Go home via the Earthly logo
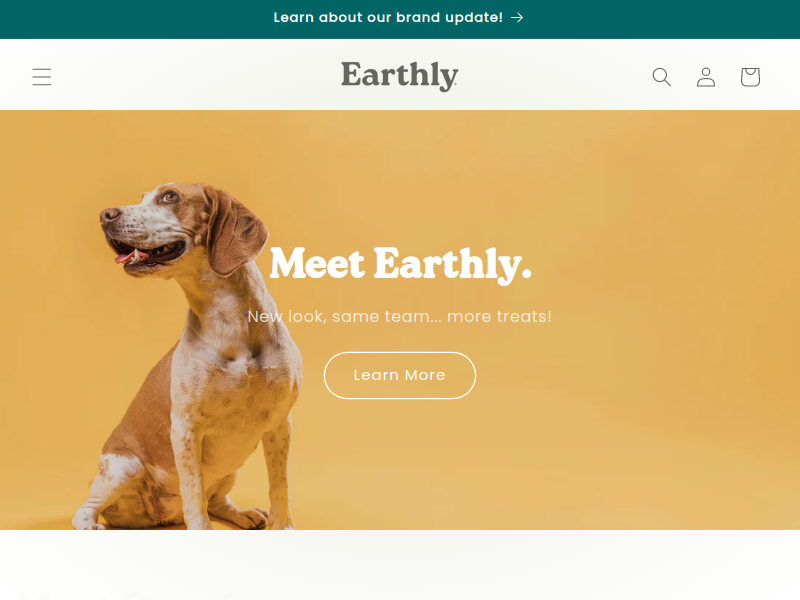The image size is (800, 600). (399, 76)
